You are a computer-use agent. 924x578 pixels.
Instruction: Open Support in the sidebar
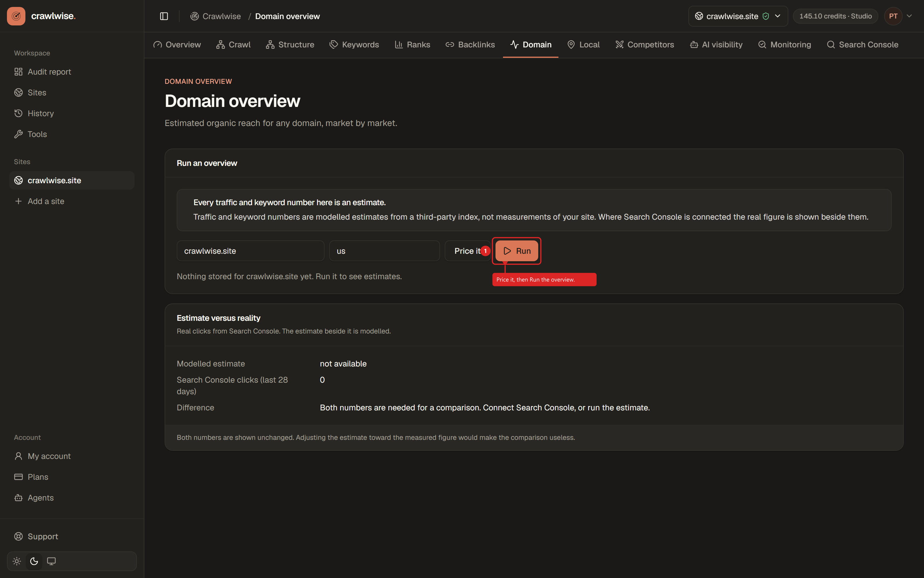click(x=72, y=536)
